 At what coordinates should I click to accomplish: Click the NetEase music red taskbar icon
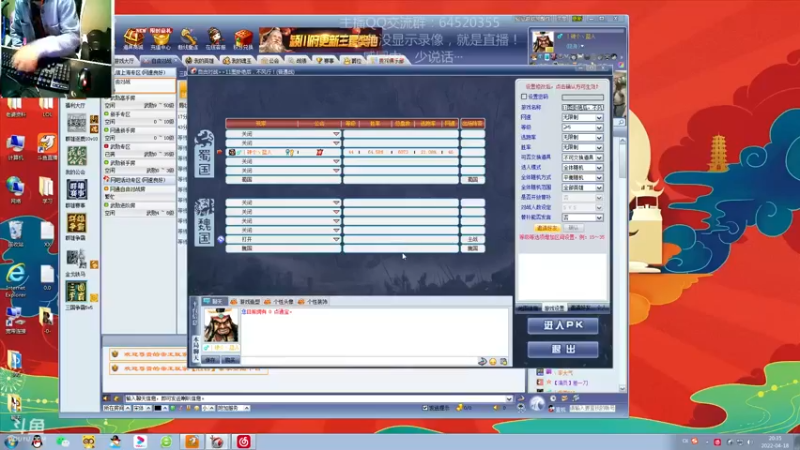coord(243,441)
